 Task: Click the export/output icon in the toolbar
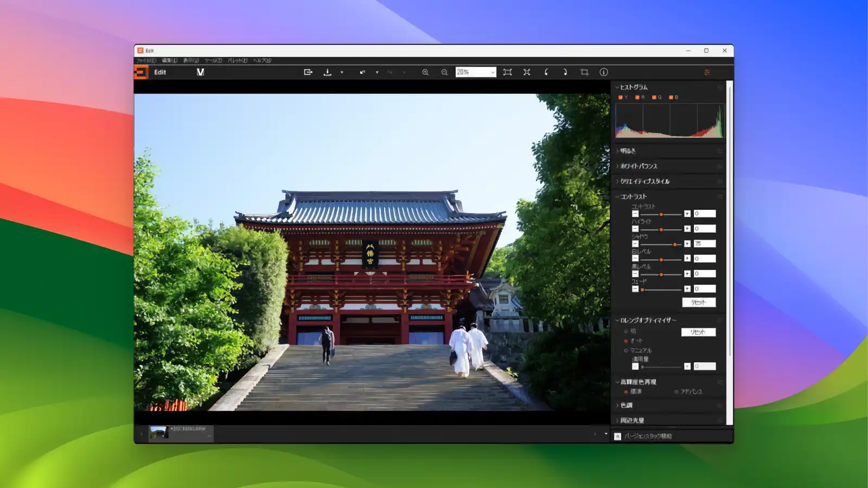[308, 72]
